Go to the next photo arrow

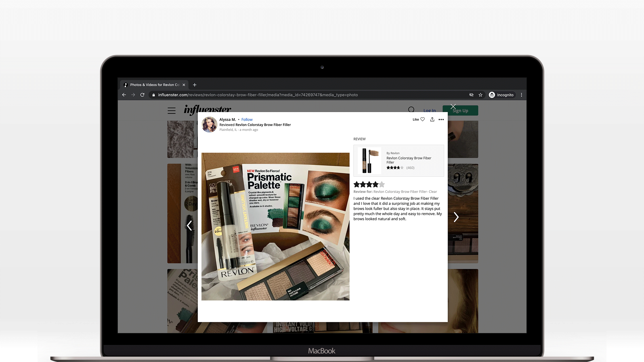click(456, 217)
